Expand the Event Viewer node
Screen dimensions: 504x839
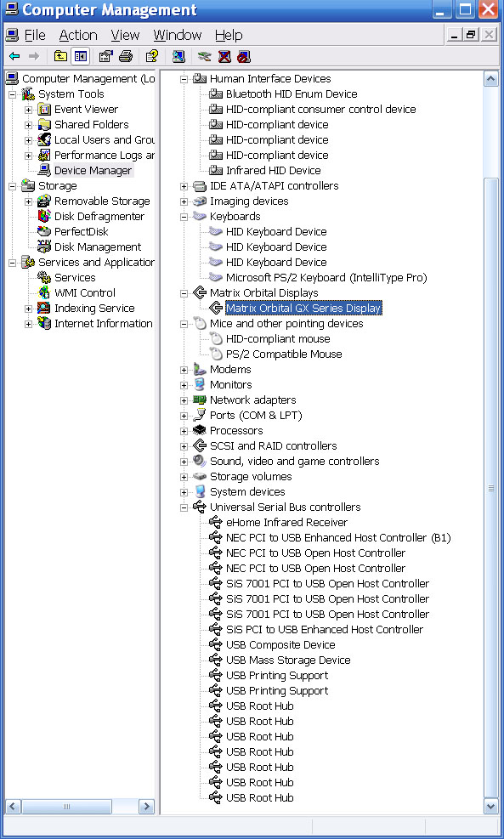(x=29, y=110)
